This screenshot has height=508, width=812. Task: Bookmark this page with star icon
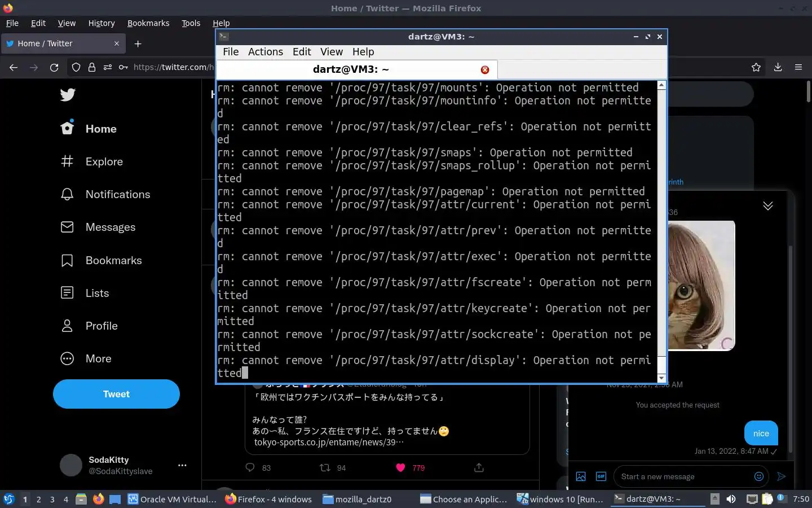[x=756, y=67]
